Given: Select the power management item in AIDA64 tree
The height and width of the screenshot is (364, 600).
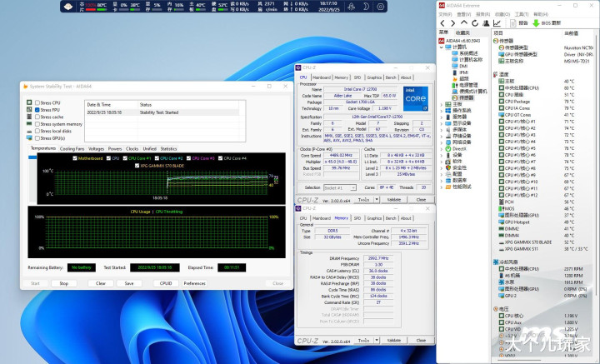Looking at the screenshot, I should click(468, 85).
